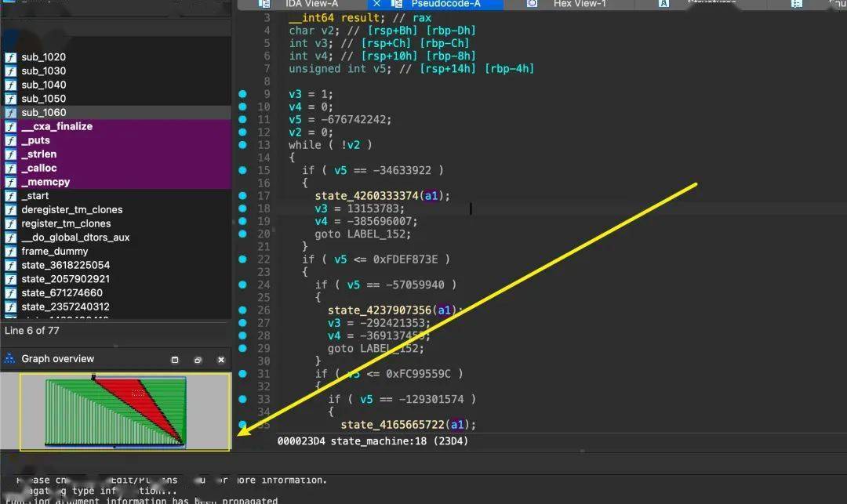847x504 pixels.
Task: Click 'while ( !v2 )' on line 13
Action: (330, 145)
